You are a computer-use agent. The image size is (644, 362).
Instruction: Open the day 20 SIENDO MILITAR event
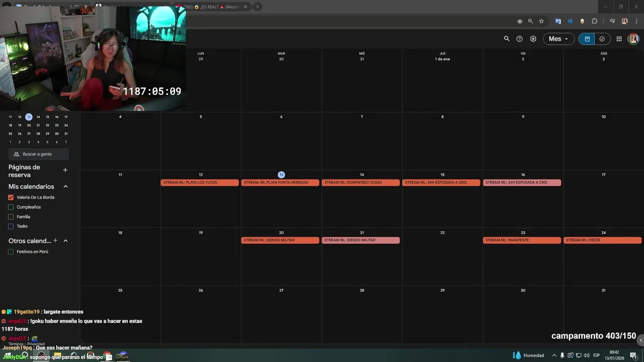click(280, 240)
